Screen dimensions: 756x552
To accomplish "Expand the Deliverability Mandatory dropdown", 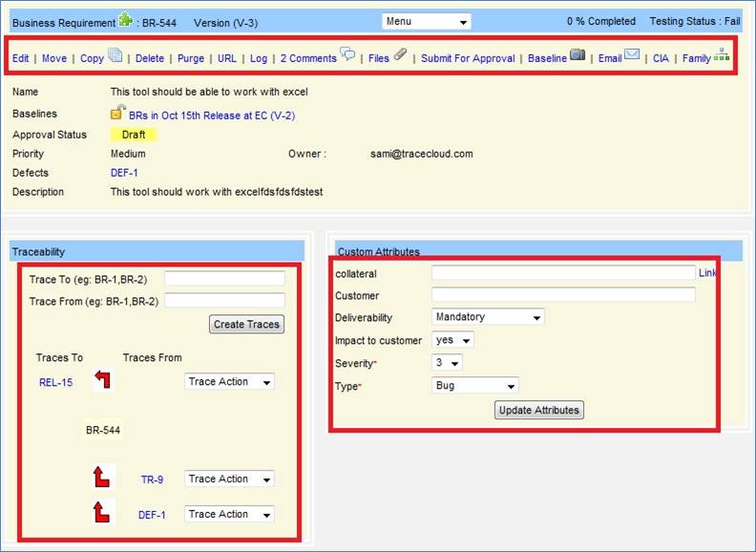I will pos(487,317).
